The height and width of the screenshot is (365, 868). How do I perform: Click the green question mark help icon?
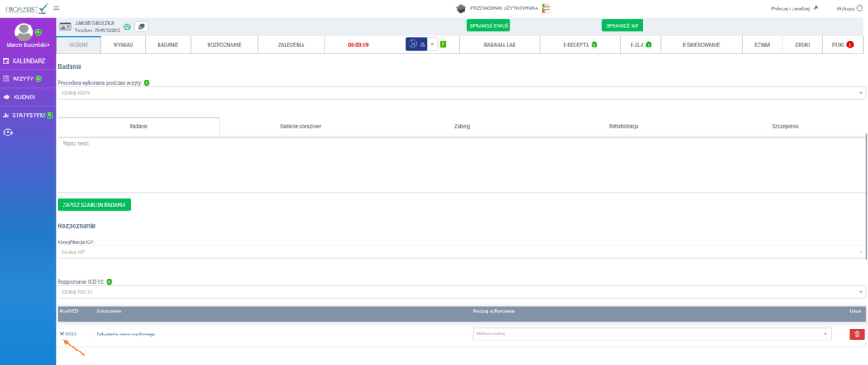(x=442, y=44)
